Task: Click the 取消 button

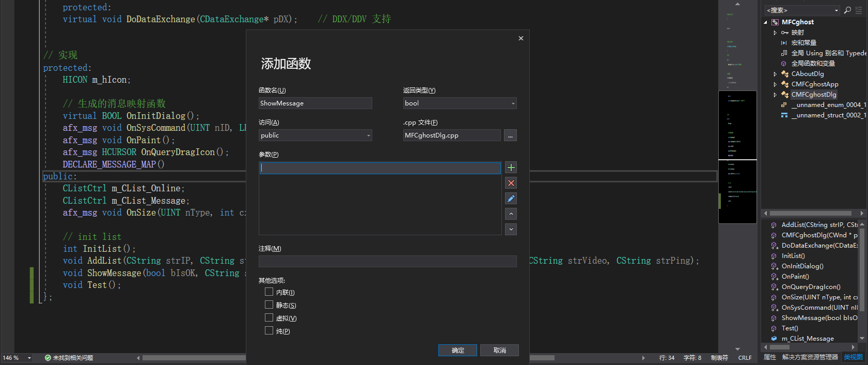Action: (x=499, y=351)
